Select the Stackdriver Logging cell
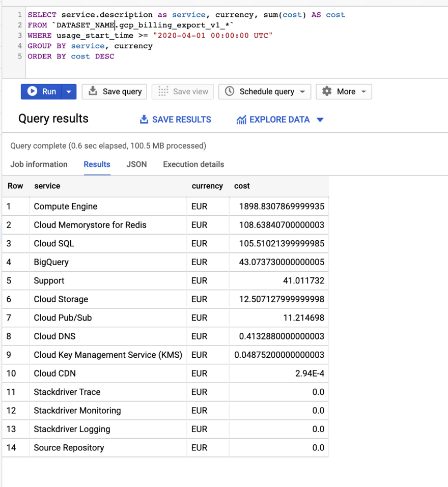The image size is (448, 487). pos(108,429)
